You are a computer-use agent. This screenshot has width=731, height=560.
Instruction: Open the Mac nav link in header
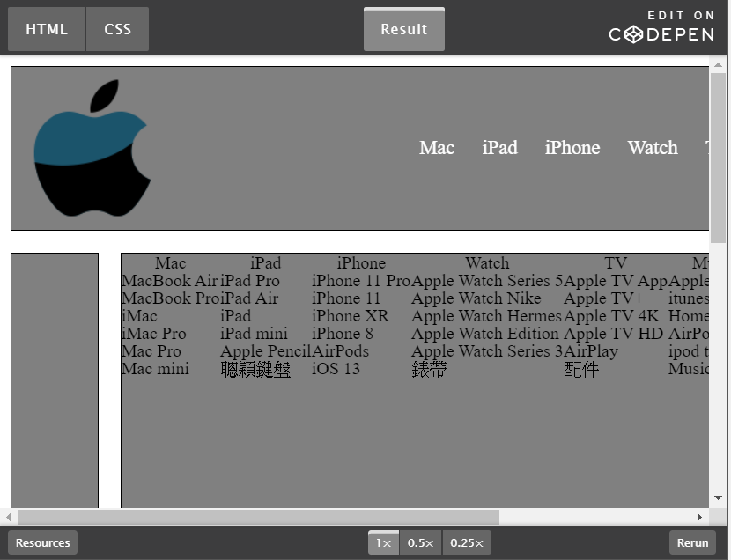click(436, 148)
